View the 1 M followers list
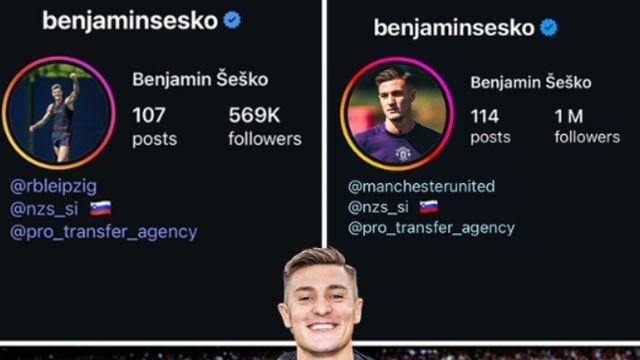 (587, 126)
